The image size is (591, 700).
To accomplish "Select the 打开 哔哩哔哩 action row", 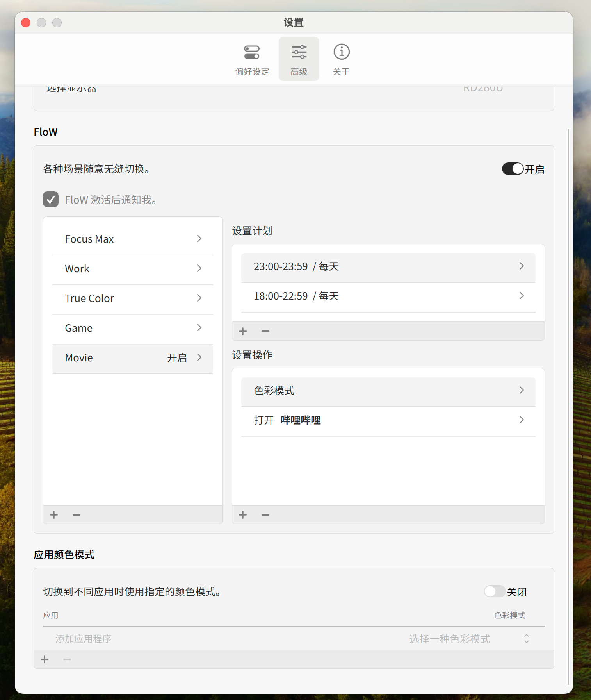I will (x=388, y=421).
